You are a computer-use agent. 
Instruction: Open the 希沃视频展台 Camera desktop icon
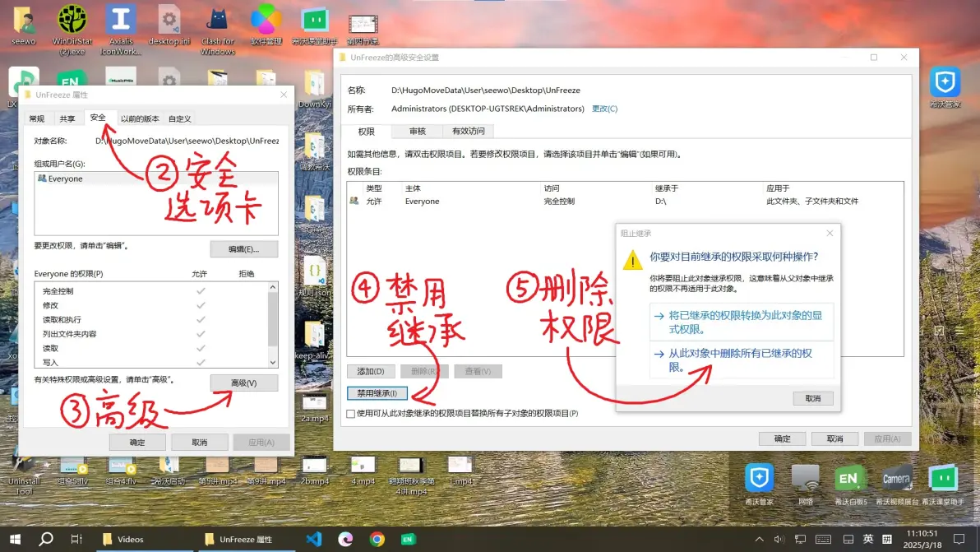895,479
